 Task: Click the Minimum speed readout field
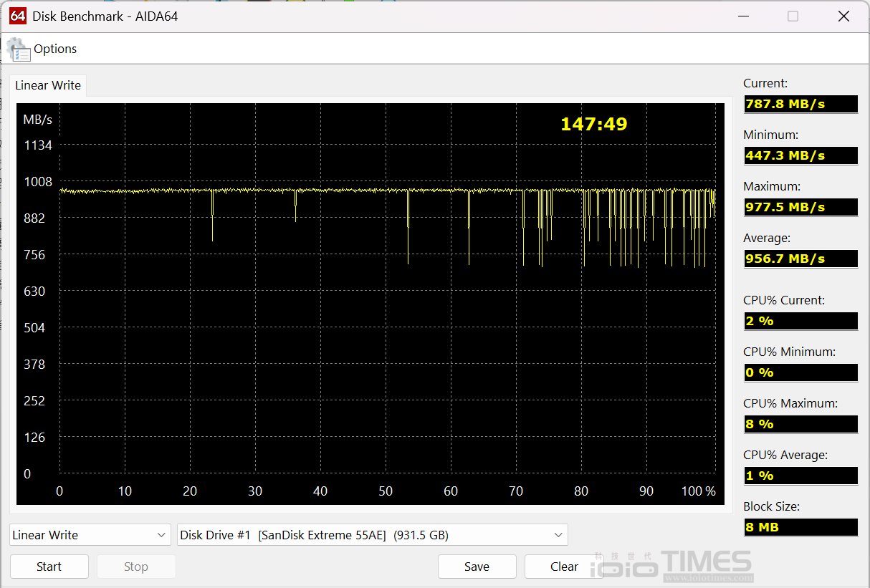(800, 155)
